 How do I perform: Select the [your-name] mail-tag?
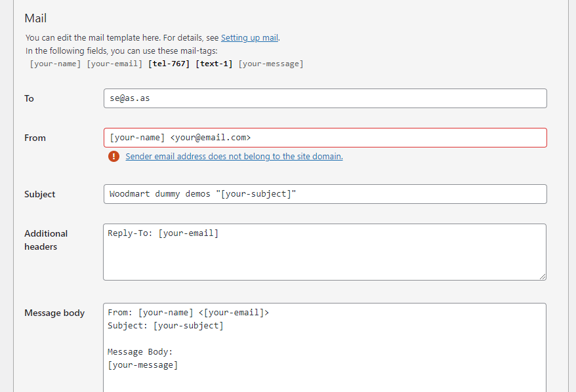click(56, 64)
